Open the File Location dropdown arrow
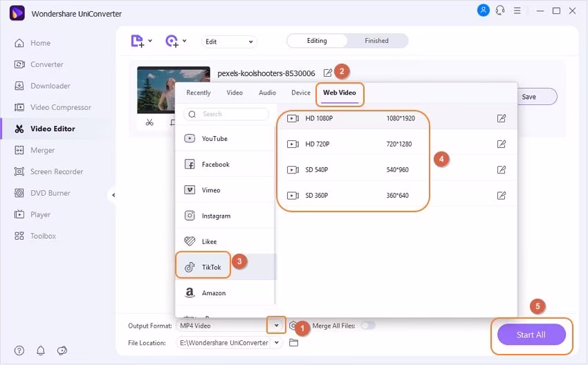This screenshot has height=365, width=588. (277, 342)
